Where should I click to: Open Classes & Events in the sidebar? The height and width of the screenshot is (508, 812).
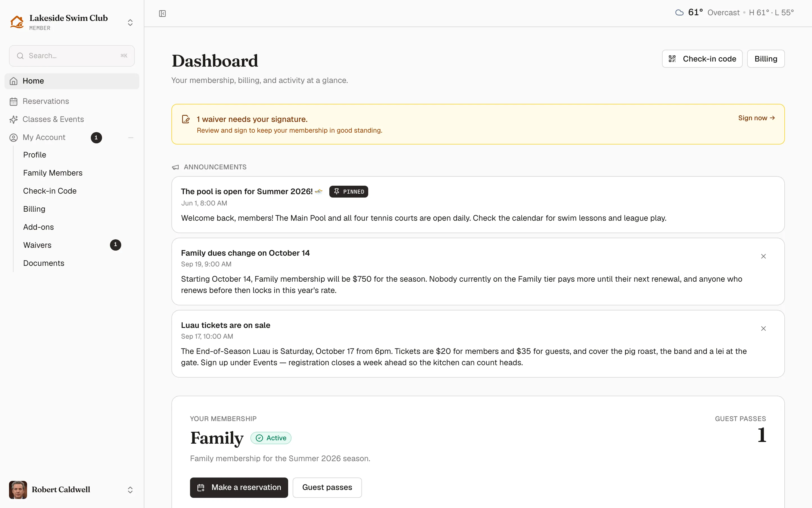point(72,120)
